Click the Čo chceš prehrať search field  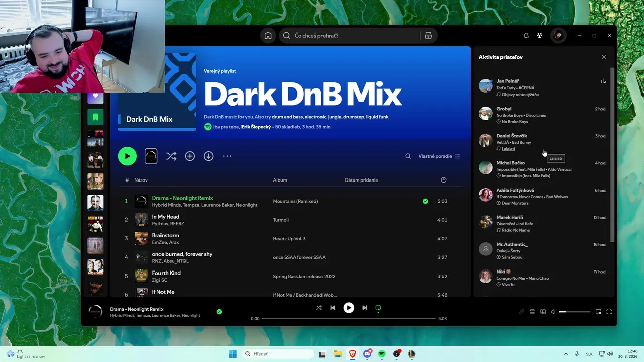pyautogui.click(x=351, y=36)
